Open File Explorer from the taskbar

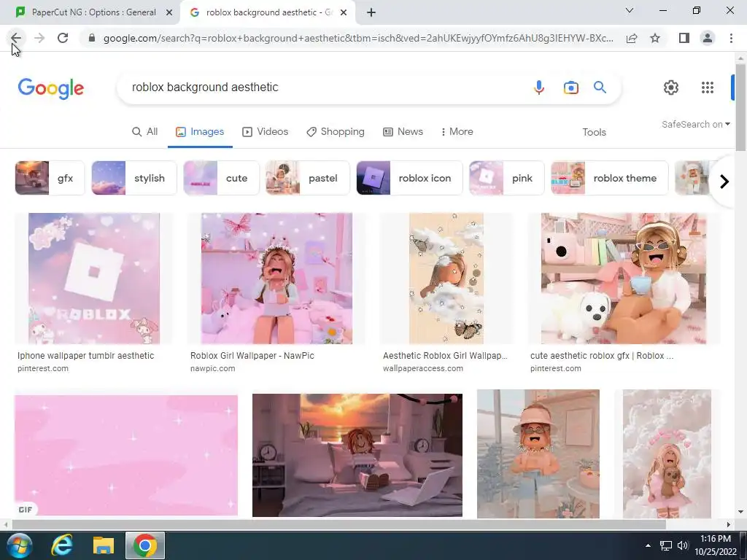(104, 545)
